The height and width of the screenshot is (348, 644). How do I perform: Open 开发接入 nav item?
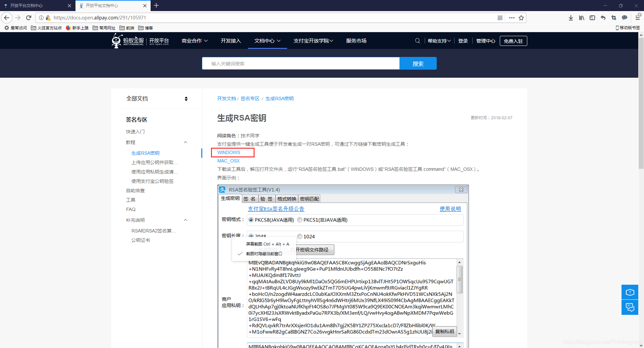pyautogui.click(x=231, y=41)
